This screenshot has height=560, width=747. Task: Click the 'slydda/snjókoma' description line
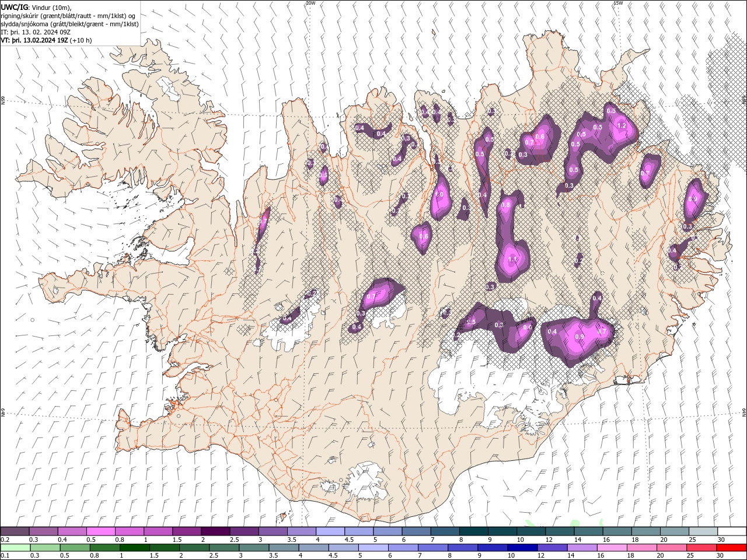[x=69, y=24]
